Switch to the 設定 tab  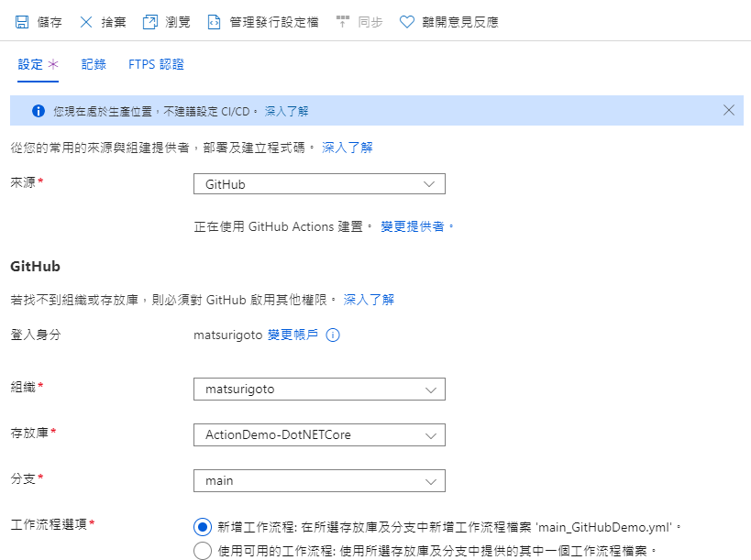pos(38,64)
